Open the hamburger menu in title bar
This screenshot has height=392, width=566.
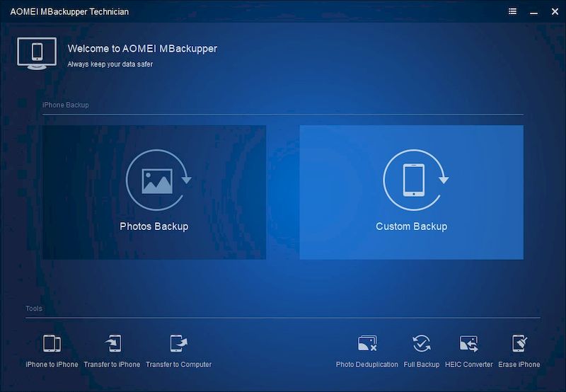point(512,11)
